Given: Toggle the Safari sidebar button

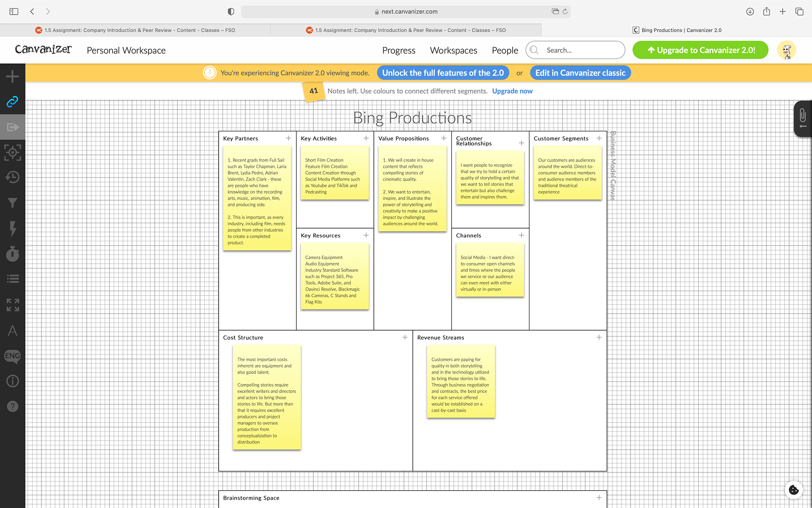Looking at the screenshot, I should (x=14, y=11).
